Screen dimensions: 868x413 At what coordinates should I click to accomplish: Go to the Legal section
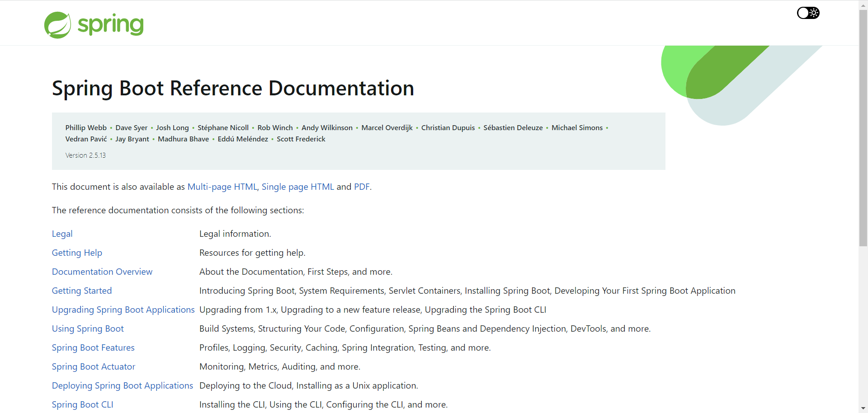click(x=62, y=234)
